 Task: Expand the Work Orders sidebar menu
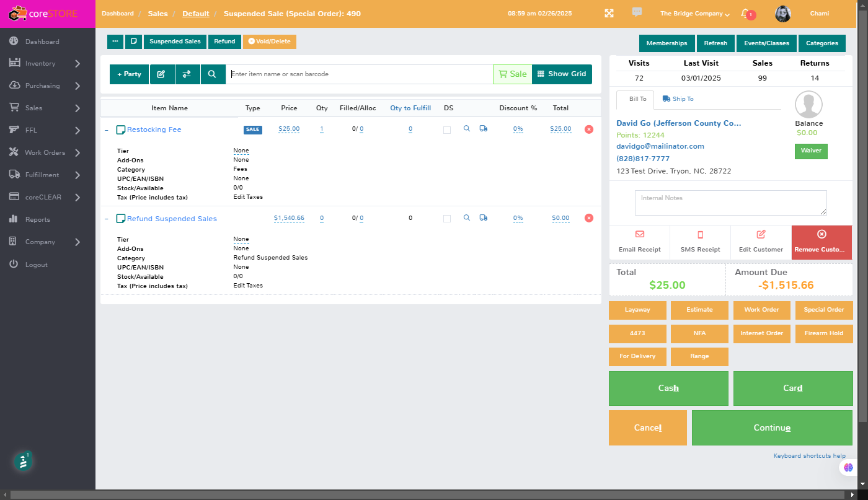pyautogui.click(x=48, y=152)
